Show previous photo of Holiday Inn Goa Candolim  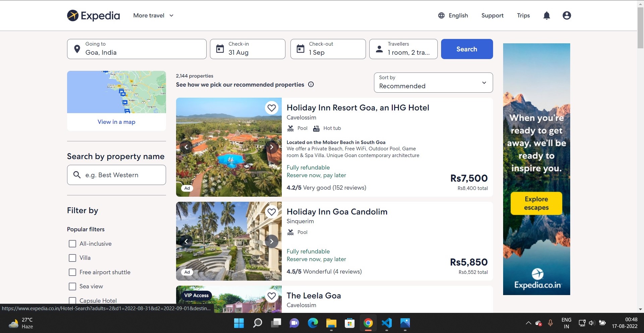[x=186, y=241]
